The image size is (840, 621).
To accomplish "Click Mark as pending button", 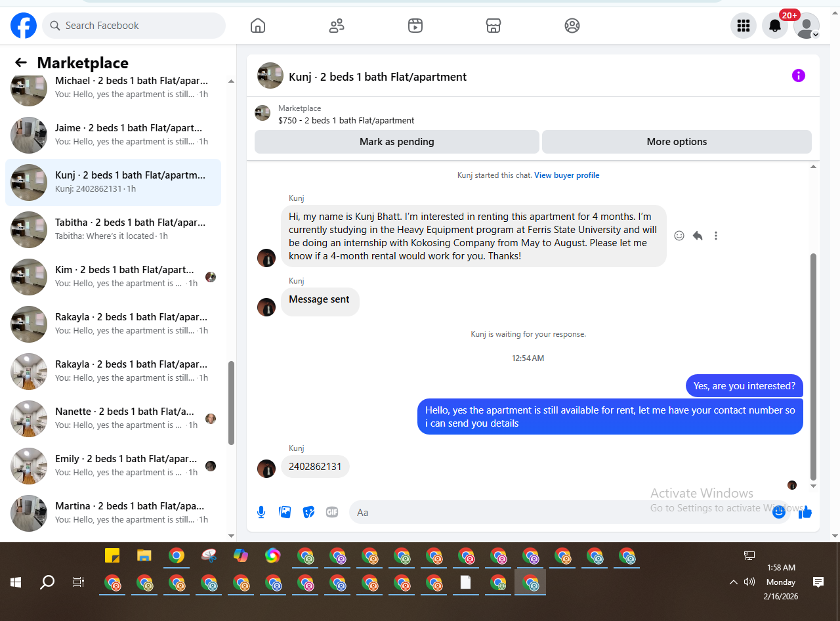I will pyautogui.click(x=397, y=142).
